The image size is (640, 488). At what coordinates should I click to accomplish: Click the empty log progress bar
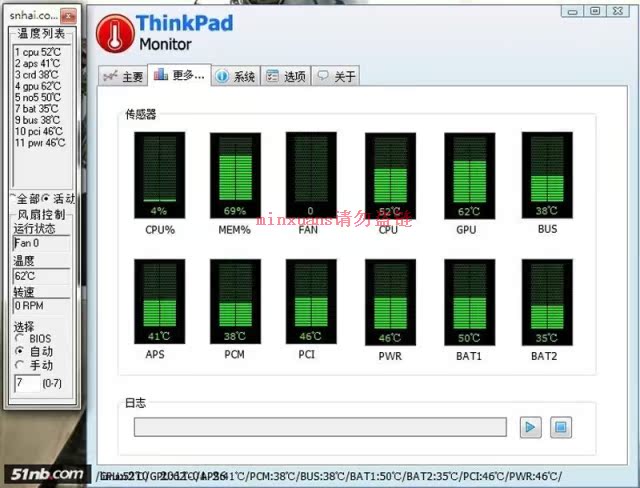[320, 427]
